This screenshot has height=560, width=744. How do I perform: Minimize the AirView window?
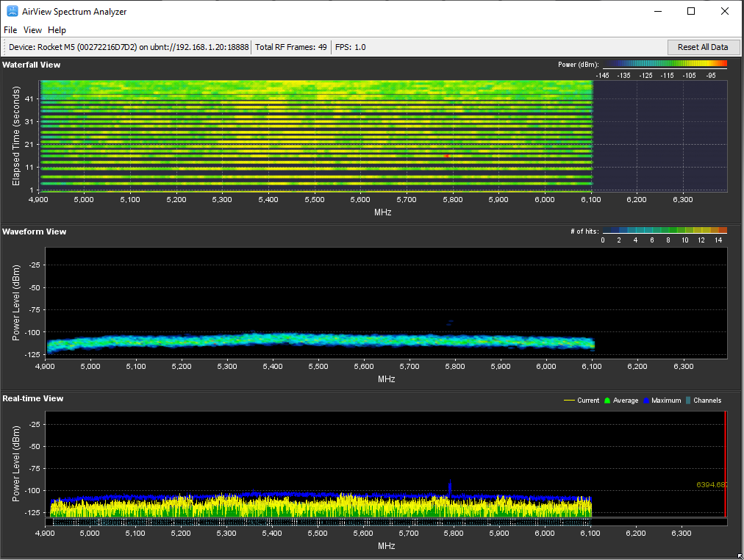click(658, 11)
